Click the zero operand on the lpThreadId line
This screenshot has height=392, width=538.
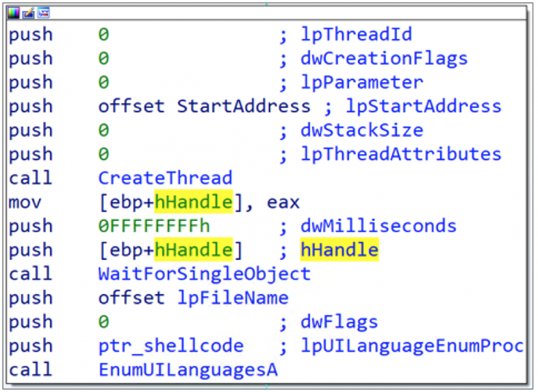pos(104,34)
